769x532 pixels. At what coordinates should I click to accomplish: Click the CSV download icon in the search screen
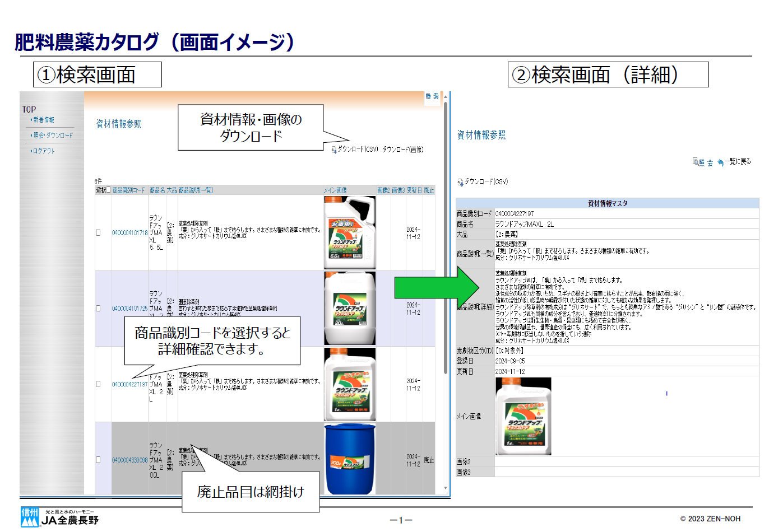(334, 150)
